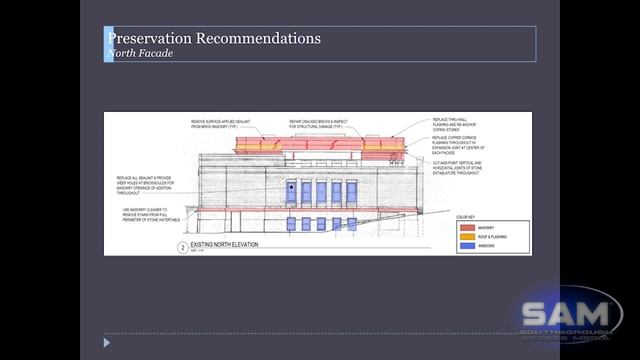Click the 'Color Key' legend heading
The width and height of the screenshot is (640, 360).
[465, 217]
